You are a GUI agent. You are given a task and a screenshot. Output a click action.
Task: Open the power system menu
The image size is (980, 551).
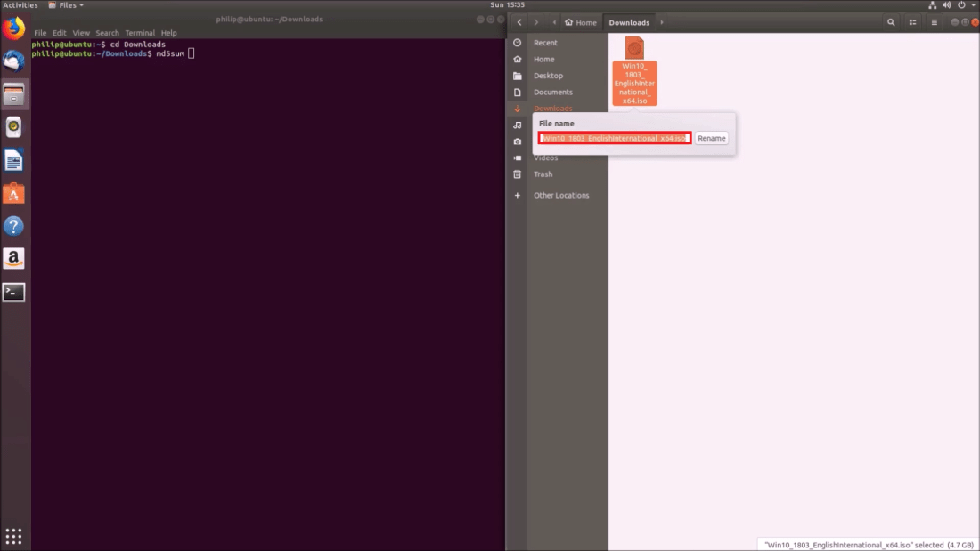(x=961, y=5)
